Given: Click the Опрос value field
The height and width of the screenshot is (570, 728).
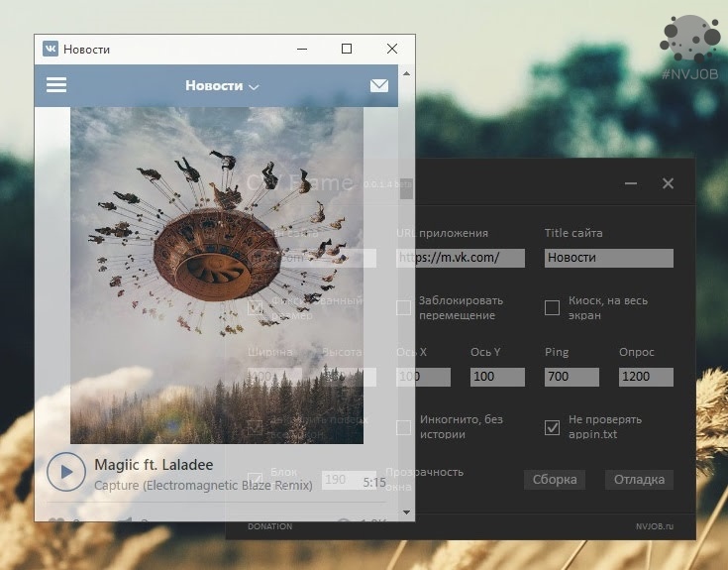Looking at the screenshot, I should (x=646, y=377).
